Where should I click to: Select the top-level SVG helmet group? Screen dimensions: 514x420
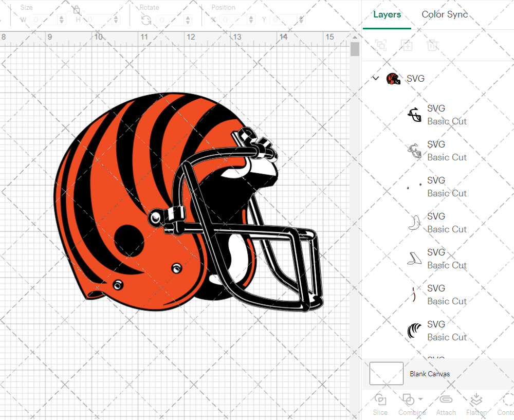point(415,79)
